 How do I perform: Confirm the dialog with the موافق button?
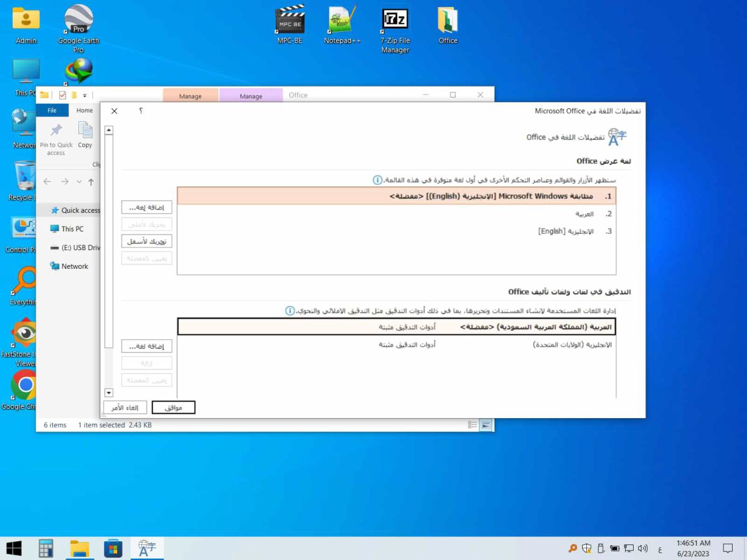[174, 408]
